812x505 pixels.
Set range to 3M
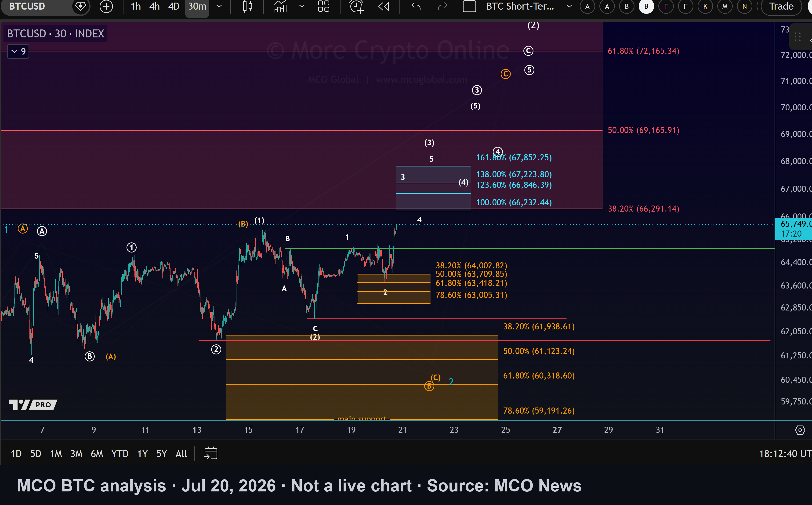[76, 454]
